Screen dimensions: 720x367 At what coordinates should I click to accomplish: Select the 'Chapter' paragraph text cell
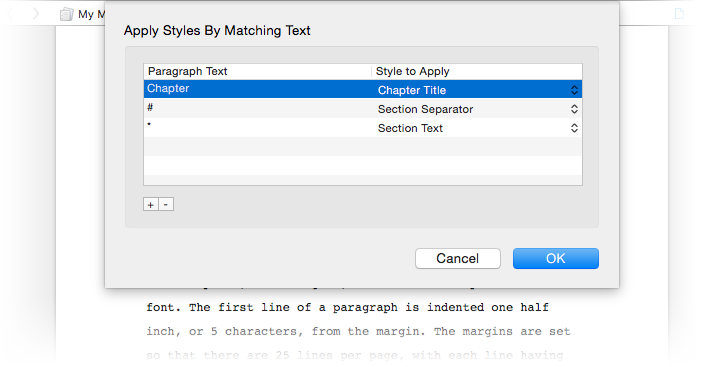[258, 89]
